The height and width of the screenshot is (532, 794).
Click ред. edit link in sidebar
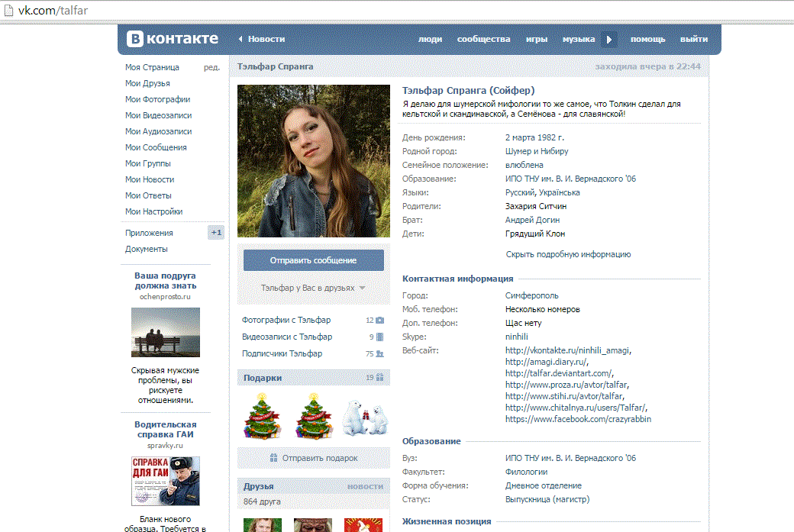point(211,67)
